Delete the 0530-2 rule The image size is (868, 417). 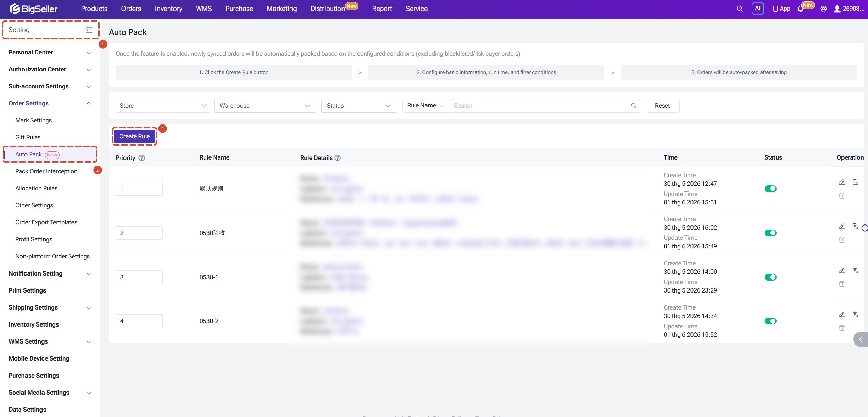[841, 328]
